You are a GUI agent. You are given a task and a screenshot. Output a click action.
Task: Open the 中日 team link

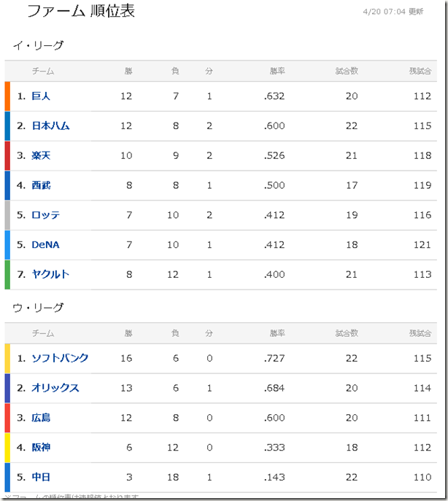tap(41, 477)
